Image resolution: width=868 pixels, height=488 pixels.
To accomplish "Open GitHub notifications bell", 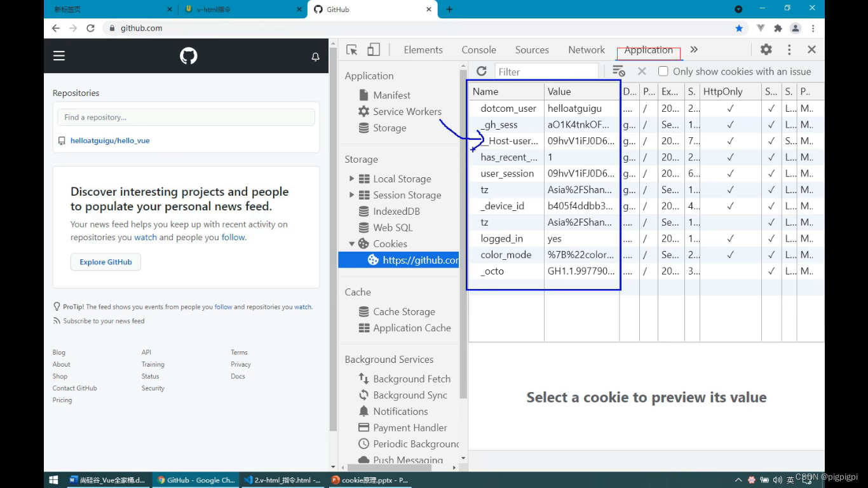I will point(315,57).
